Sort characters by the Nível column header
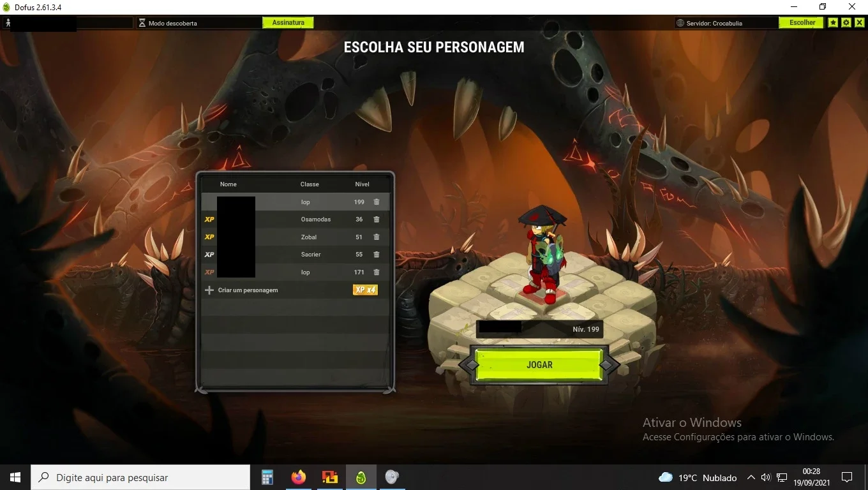This screenshot has height=490, width=868. 362,184
